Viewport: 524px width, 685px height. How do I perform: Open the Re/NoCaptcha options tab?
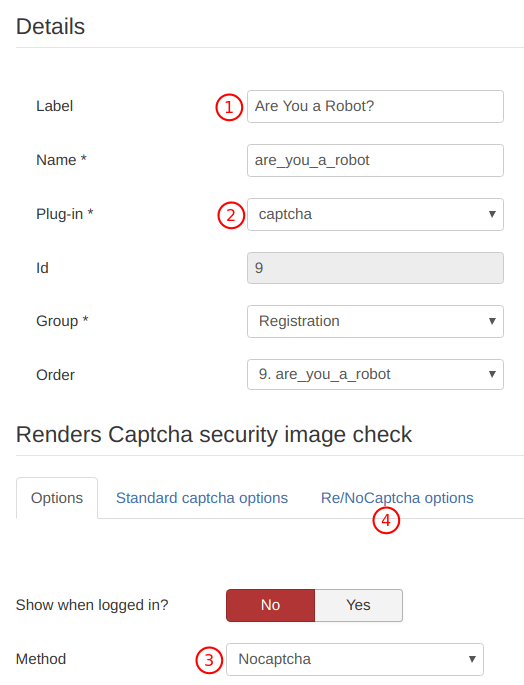397,498
